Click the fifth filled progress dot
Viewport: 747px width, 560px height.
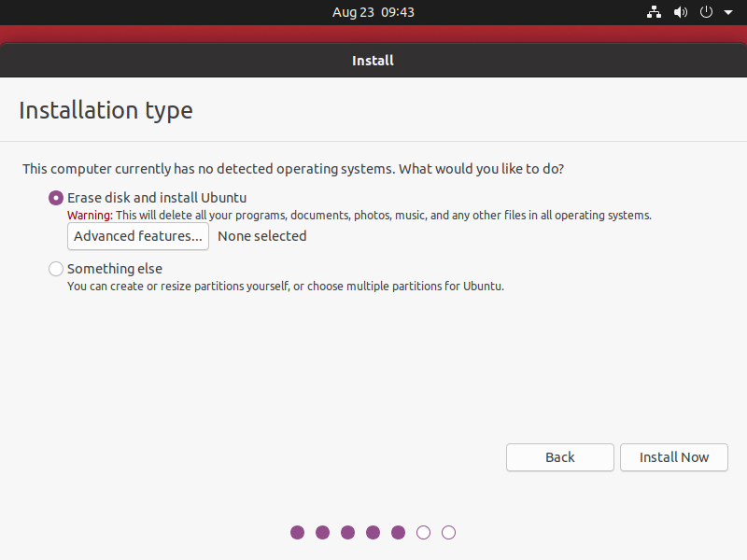tap(399, 532)
